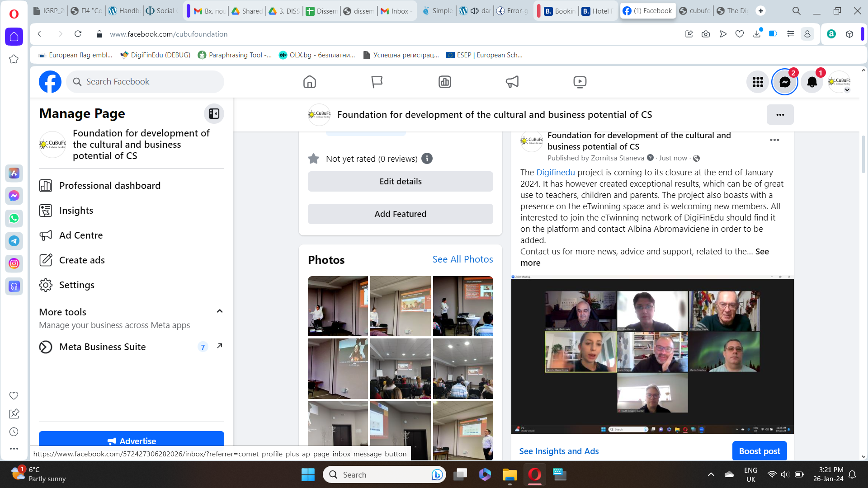Open Opera easy setup sliders icon

(x=790, y=34)
